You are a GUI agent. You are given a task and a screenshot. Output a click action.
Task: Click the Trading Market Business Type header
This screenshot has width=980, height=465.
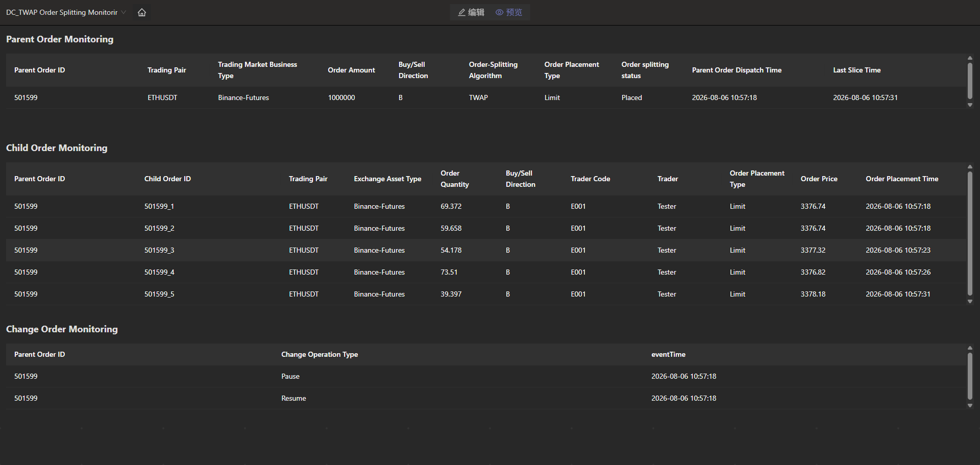coord(257,70)
